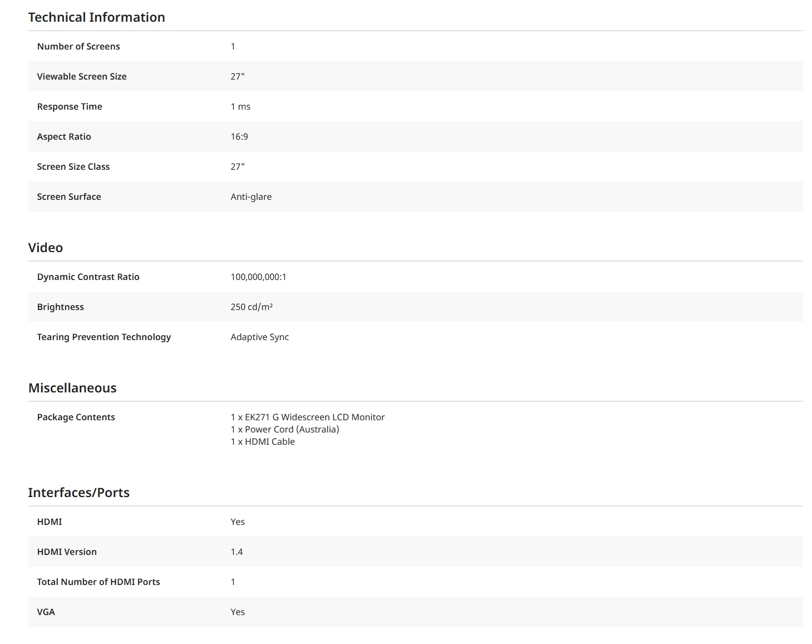Viewport: 812px width, 644px height.
Task: Select the '1.4' HDMI version value
Action: pyautogui.click(x=237, y=552)
